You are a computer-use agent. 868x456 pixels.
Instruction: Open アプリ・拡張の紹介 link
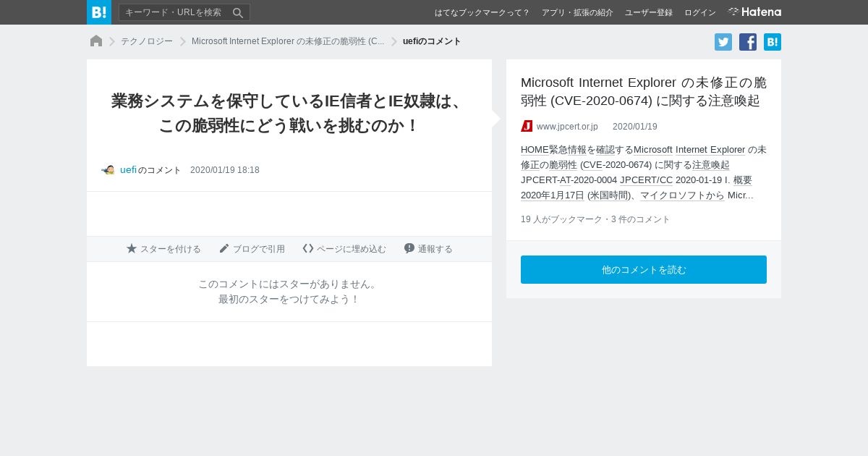(577, 12)
